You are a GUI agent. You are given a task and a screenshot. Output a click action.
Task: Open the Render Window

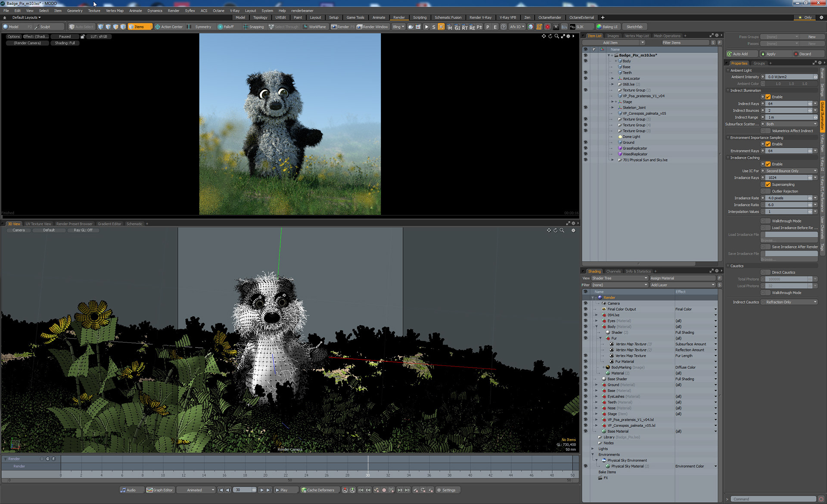372,27
